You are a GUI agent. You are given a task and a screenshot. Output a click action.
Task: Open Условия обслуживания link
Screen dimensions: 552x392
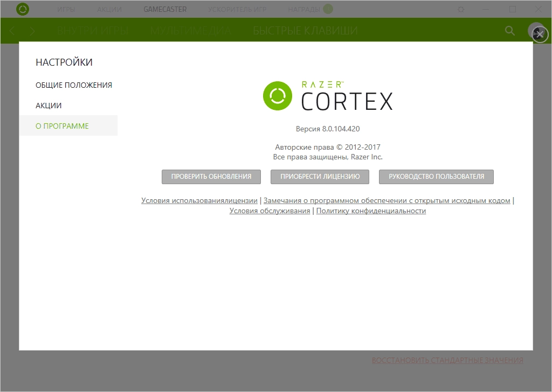(x=270, y=211)
